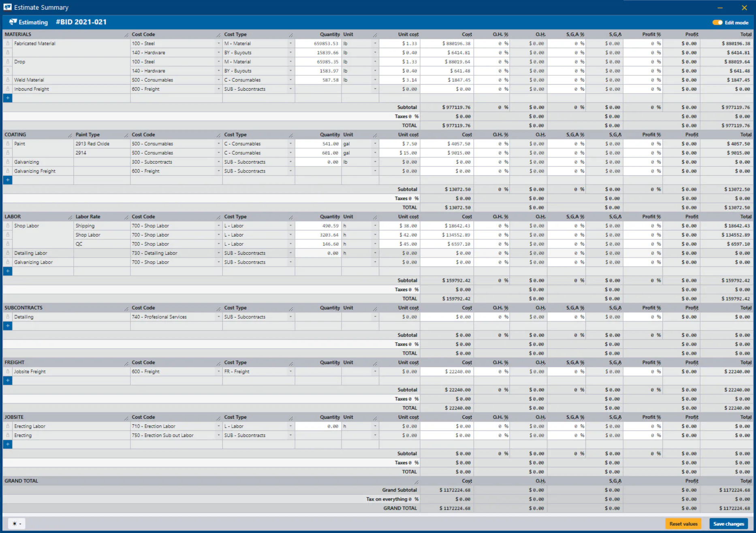Click the pencil icon beside Labor Rate header
Image resolution: width=756 pixels, height=533 pixels.
(x=126, y=217)
